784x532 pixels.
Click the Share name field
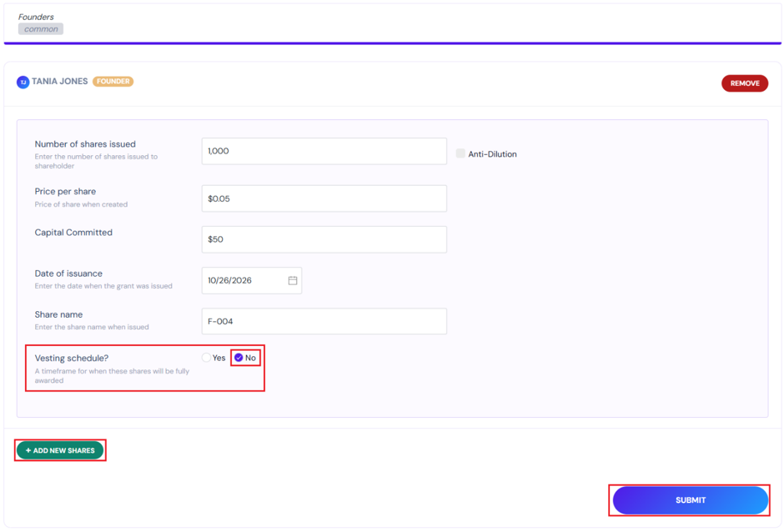pyautogui.click(x=324, y=321)
